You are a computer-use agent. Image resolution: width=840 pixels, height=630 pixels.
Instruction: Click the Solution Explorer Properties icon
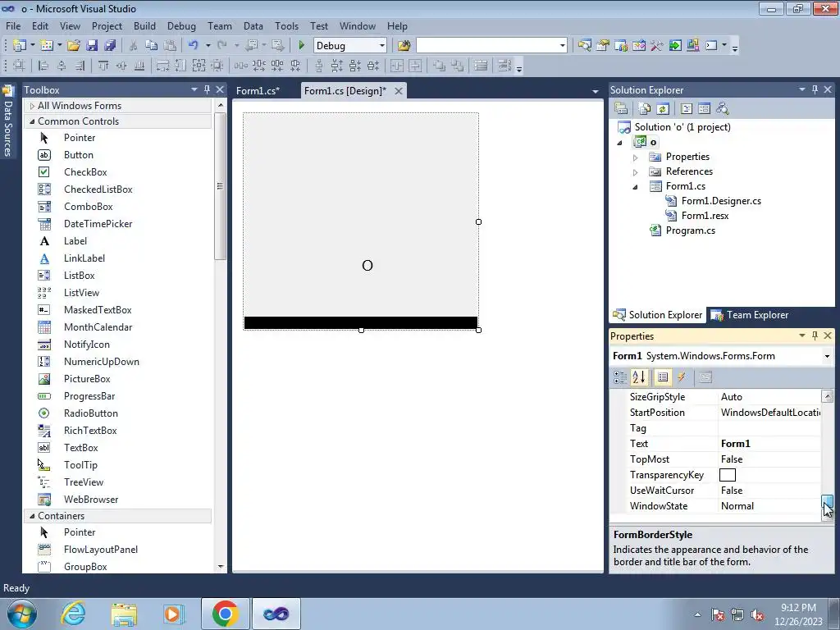tap(621, 109)
